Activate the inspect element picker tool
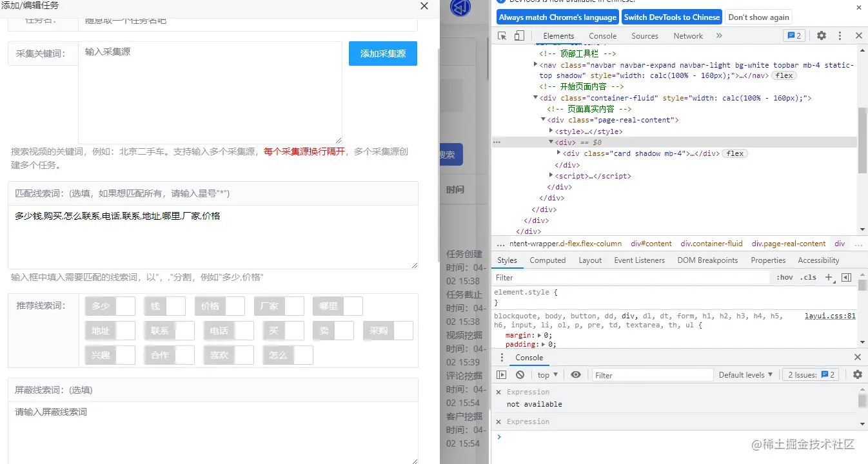The image size is (868, 464). pyautogui.click(x=502, y=35)
